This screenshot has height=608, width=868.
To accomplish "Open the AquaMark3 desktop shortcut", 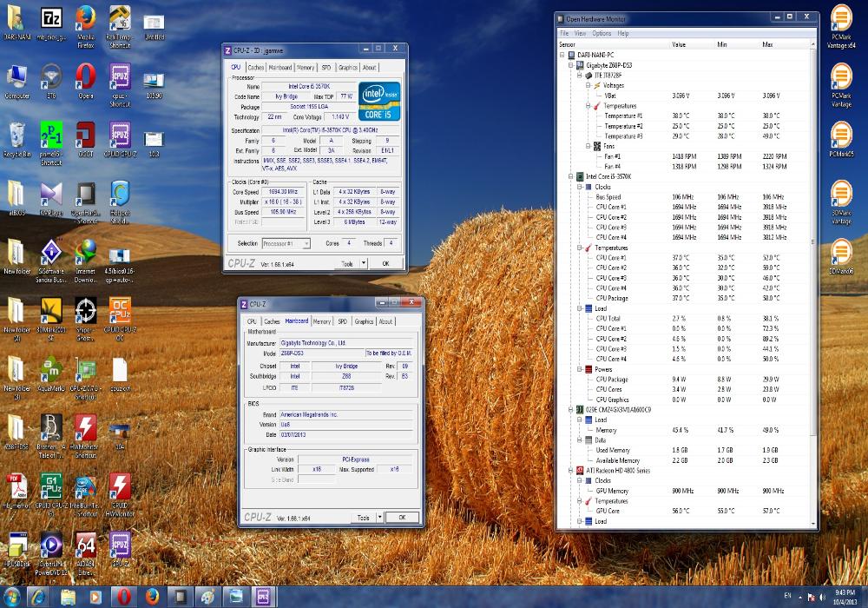I will pyautogui.click(x=51, y=373).
